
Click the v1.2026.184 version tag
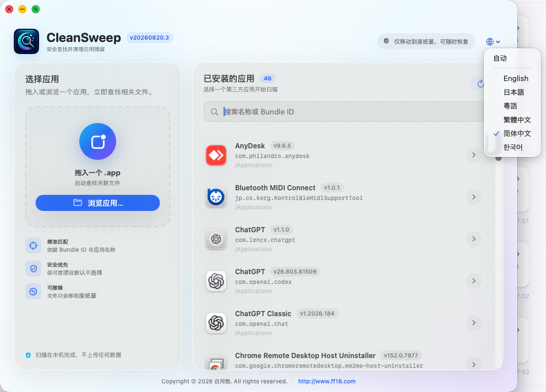pos(317,313)
